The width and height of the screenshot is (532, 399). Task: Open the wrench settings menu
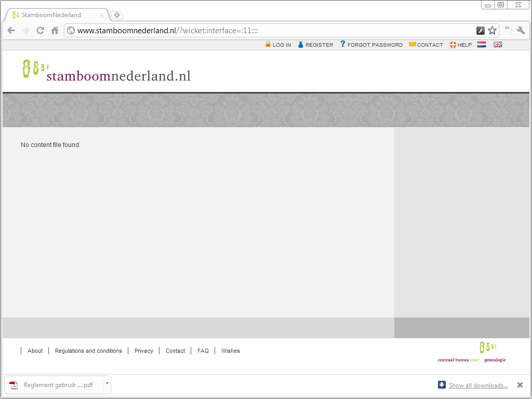pyautogui.click(x=521, y=31)
